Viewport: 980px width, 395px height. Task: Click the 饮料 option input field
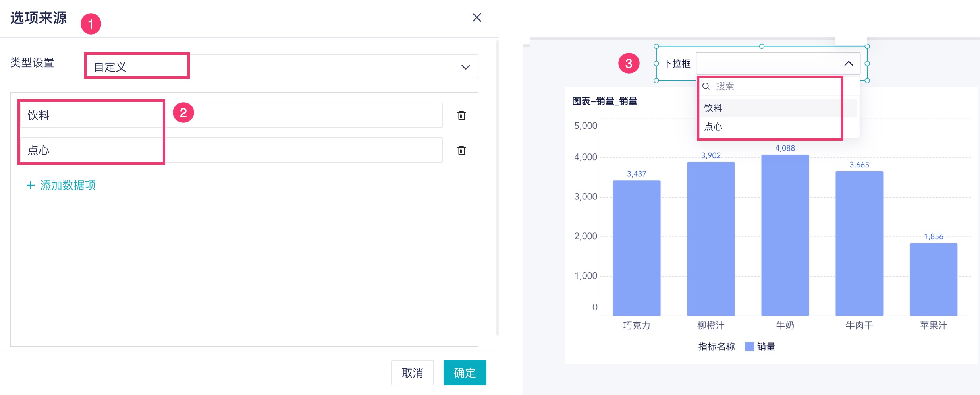click(x=230, y=115)
